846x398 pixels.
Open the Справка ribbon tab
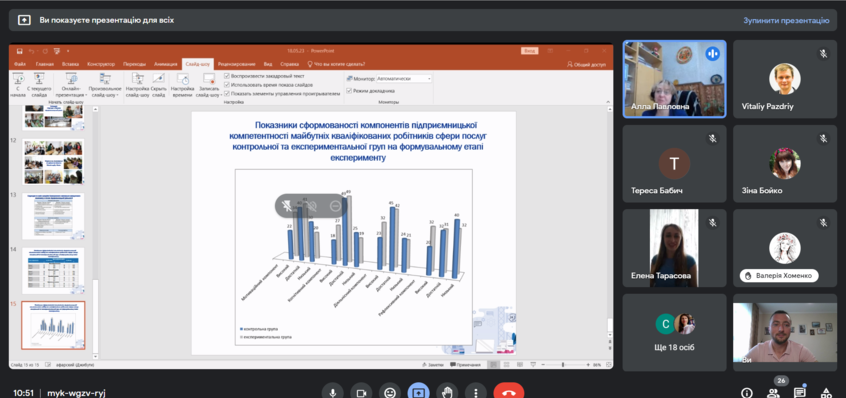289,64
